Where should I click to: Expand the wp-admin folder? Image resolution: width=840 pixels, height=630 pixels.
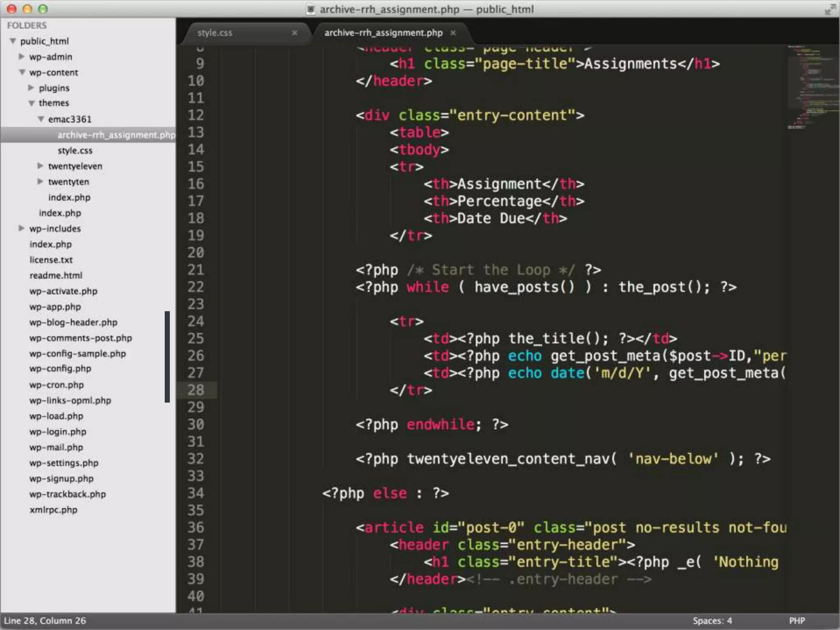[22, 57]
